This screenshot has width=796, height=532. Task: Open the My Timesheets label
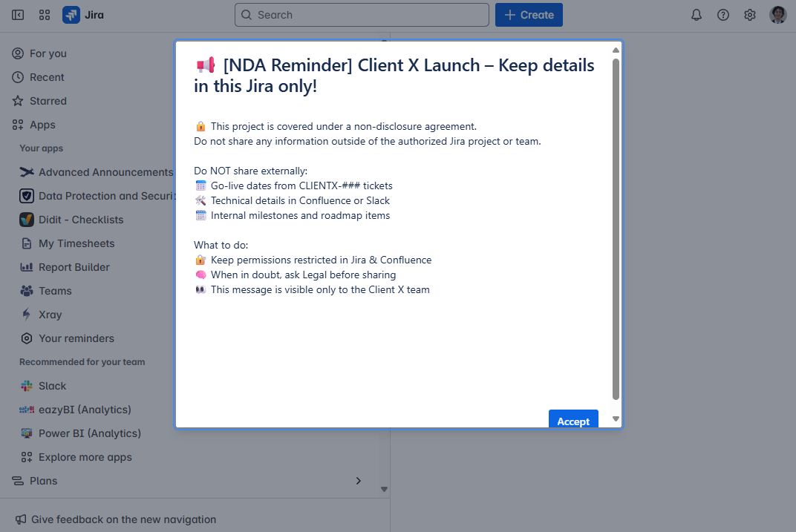point(76,243)
